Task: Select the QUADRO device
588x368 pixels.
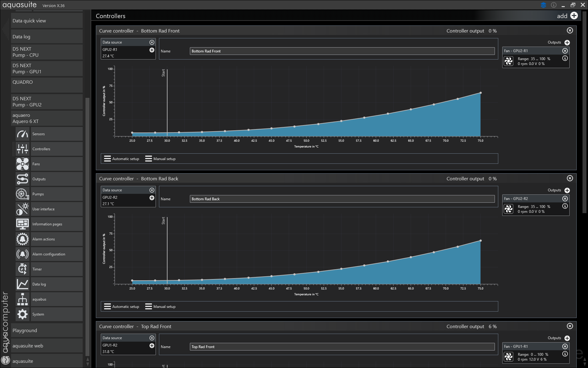Action: tap(47, 85)
